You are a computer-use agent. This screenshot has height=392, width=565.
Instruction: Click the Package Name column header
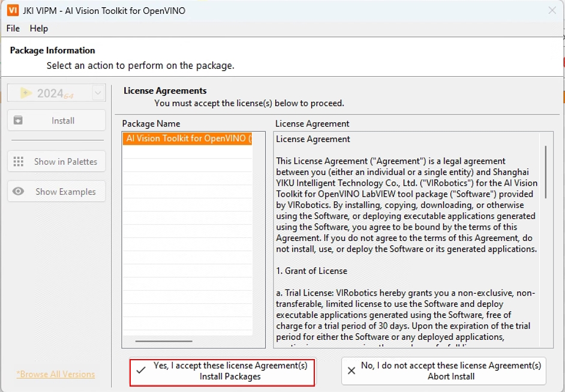[x=151, y=123]
